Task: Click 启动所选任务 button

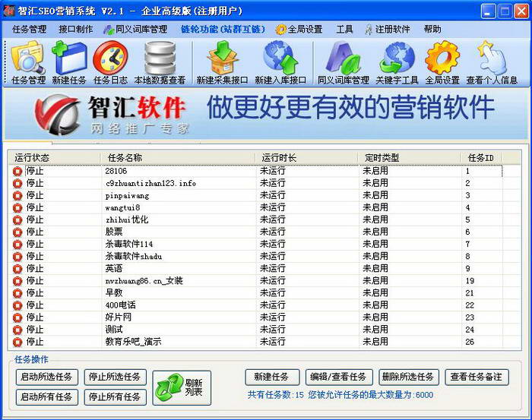Action: 47,377
